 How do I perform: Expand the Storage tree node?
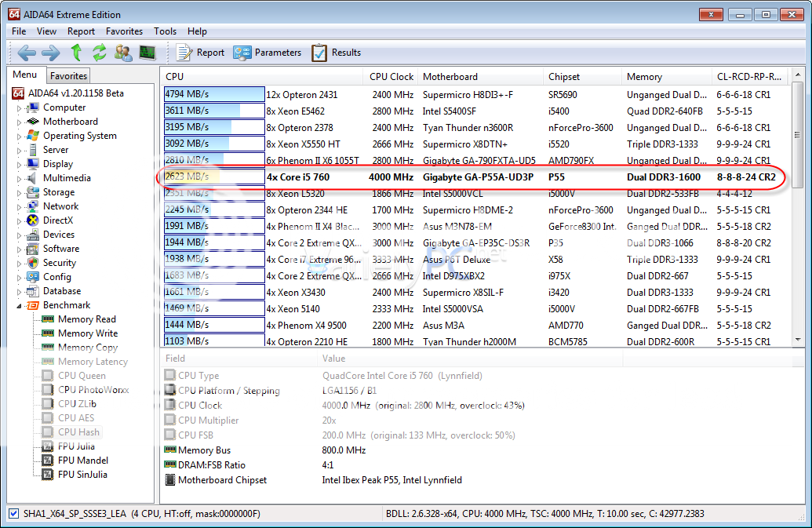pyautogui.click(x=19, y=192)
